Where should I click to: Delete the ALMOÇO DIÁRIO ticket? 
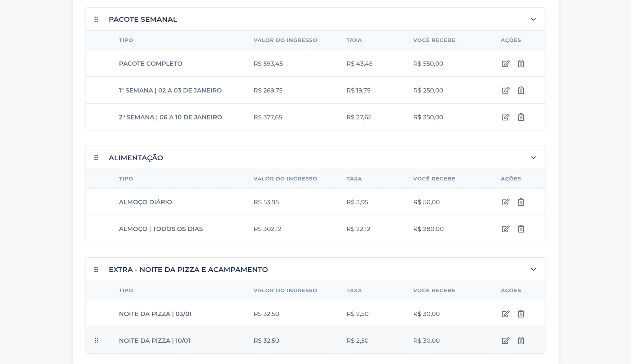point(521,202)
